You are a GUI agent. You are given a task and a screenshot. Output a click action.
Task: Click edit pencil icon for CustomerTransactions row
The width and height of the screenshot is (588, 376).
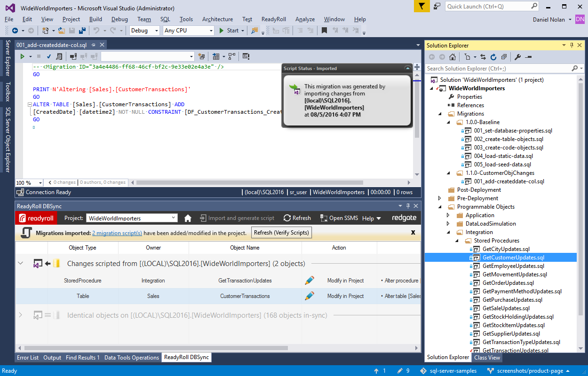[x=309, y=296]
